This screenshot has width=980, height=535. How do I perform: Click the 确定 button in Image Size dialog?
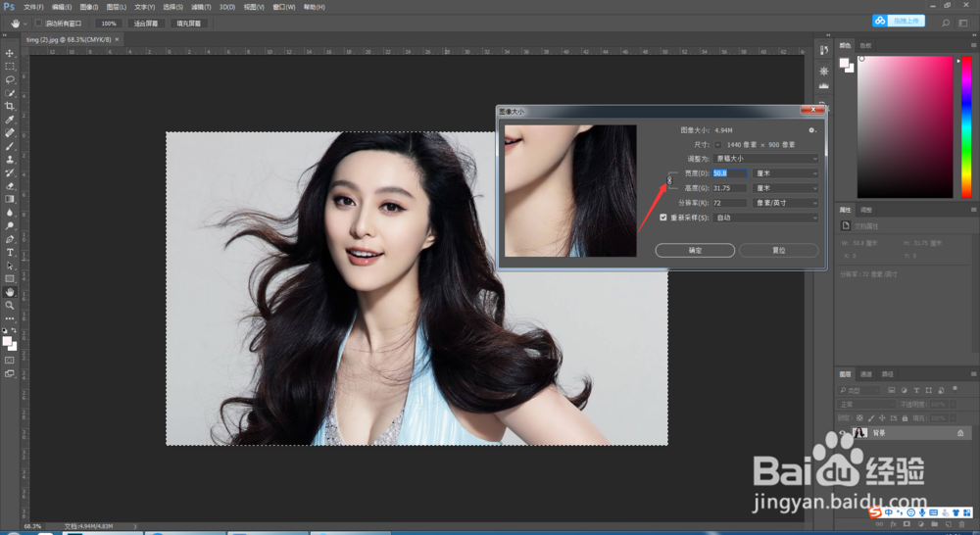coord(695,250)
